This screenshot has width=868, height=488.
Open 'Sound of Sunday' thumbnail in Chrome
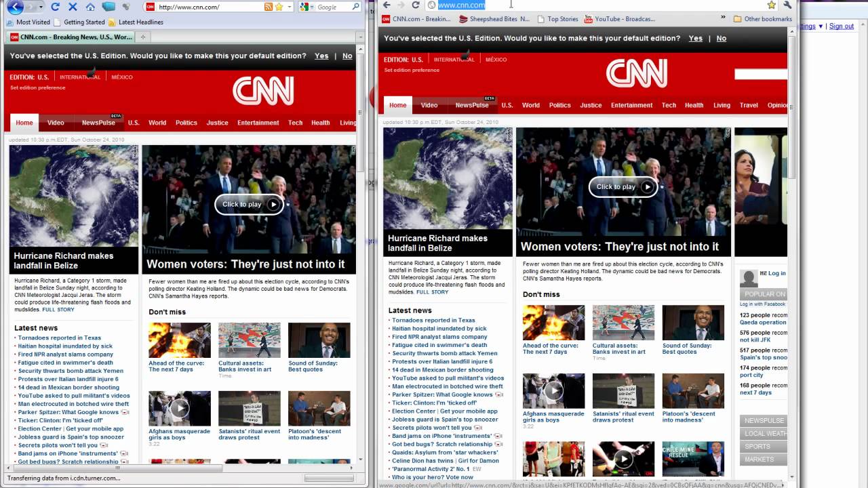click(693, 323)
